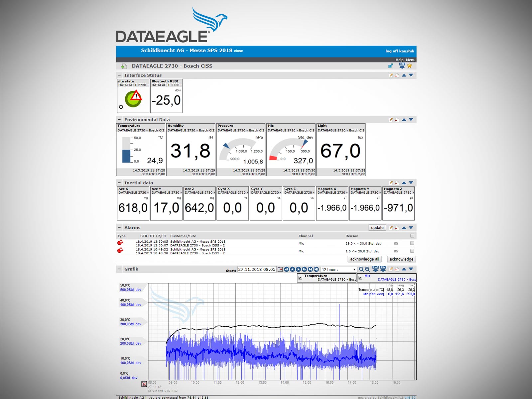
Task: Click the green page icon beside the DATAEAGLE 2730 title
Action: pyautogui.click(x=124, y=66)
